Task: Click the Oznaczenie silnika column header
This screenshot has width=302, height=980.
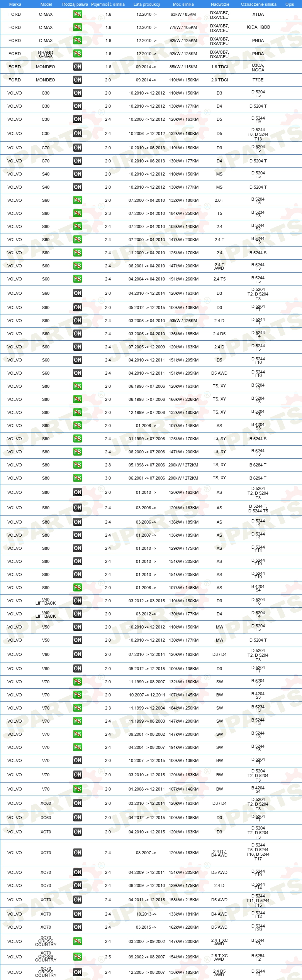Action: point(259,4)
